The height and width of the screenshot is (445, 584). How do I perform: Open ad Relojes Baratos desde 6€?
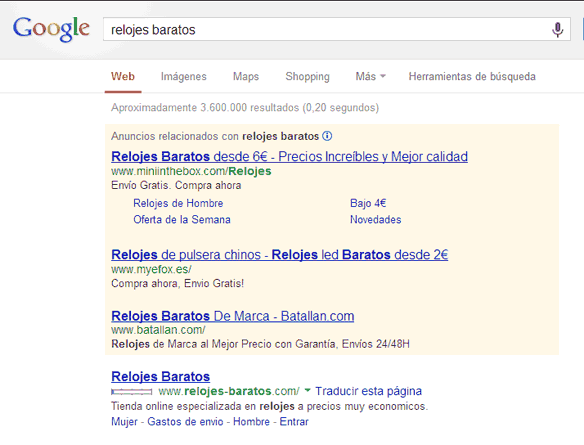pyautogui.click(x=289, y=157)
